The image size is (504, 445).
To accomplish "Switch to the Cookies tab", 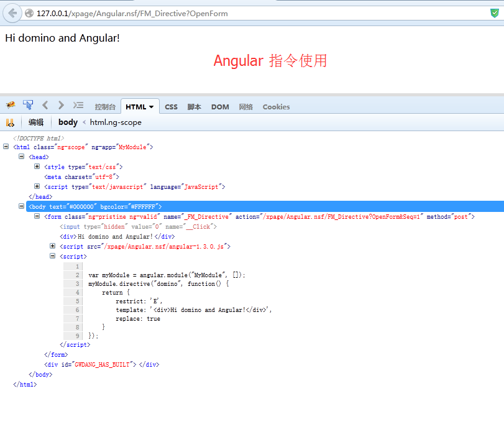I will click(276, 107).
